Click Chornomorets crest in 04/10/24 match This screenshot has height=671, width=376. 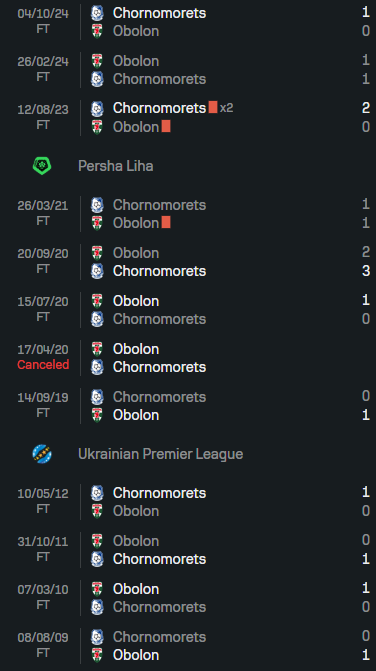pos(97,13)
